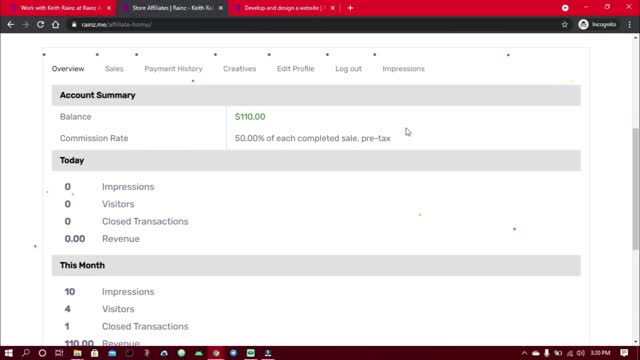Screen dimensions: 640x360
Task: Click the Chrome media control icon
Action: tap(565, 8)
